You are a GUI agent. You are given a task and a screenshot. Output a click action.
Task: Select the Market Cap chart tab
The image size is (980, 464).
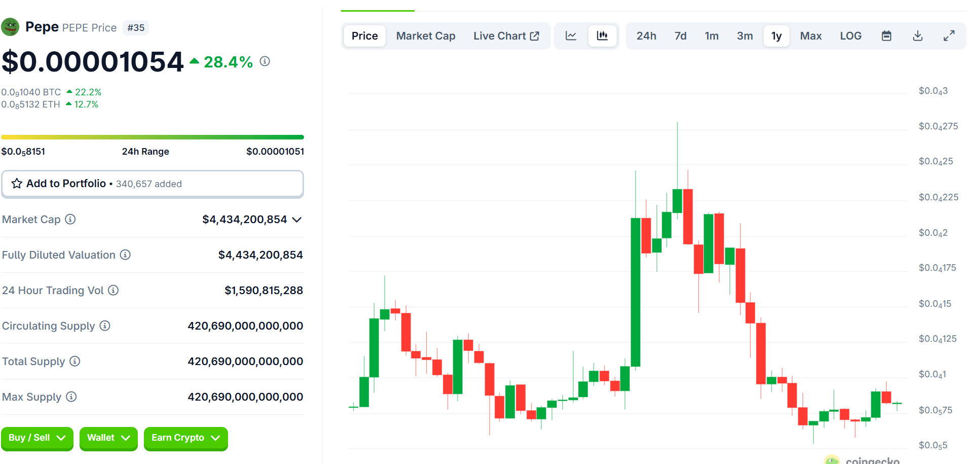coord(426,36)
